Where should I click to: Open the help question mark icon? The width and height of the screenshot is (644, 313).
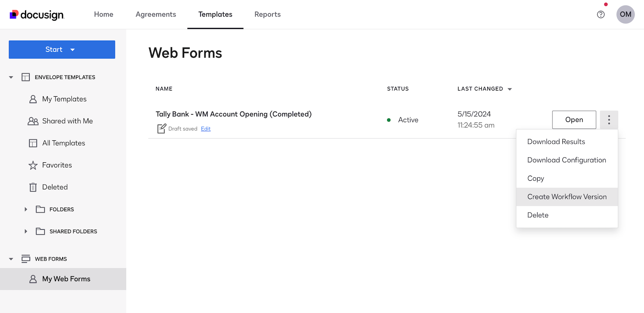[601, 14]
